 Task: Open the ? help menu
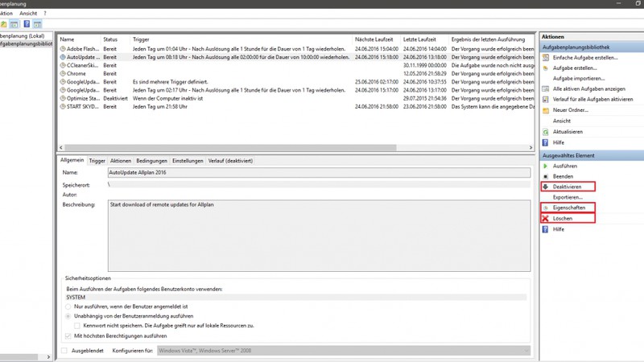(x=45, y=14)
